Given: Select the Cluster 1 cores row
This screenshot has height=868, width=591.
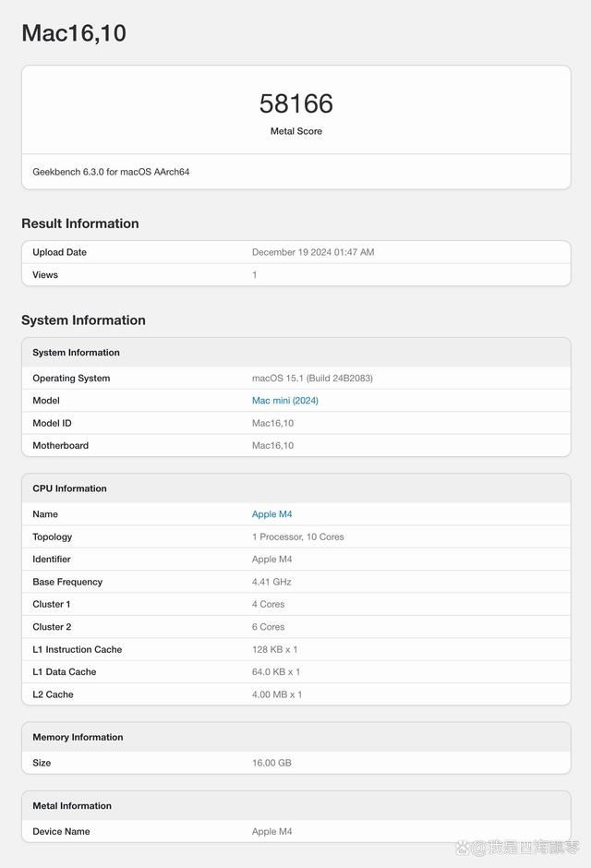Looking at the screenshot, I should click(295, 604).
